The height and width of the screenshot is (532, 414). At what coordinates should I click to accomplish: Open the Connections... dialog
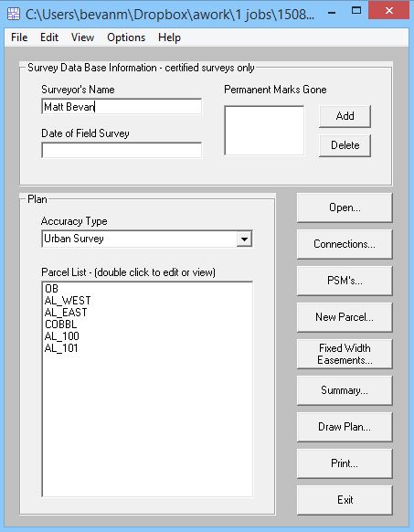point(345,244)
